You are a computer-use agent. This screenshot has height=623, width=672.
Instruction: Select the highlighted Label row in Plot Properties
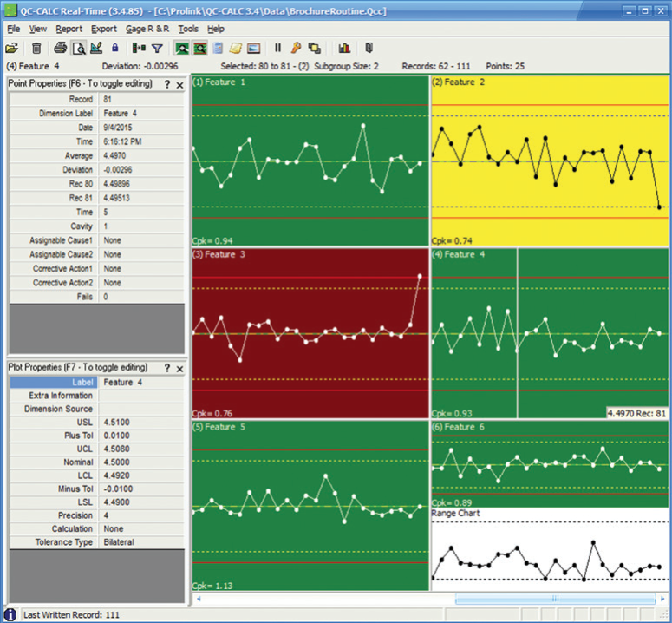pyautogui.click(x=97, y=382)
